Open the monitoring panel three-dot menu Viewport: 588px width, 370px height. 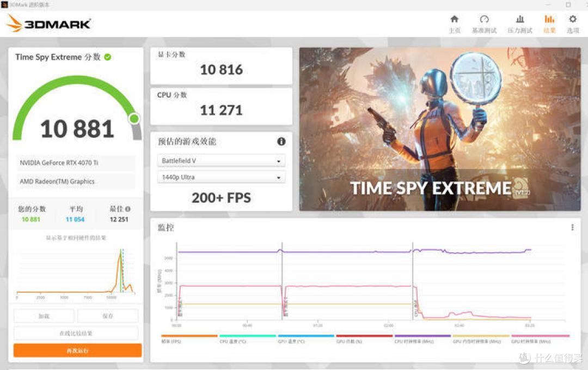click(572, 227)
